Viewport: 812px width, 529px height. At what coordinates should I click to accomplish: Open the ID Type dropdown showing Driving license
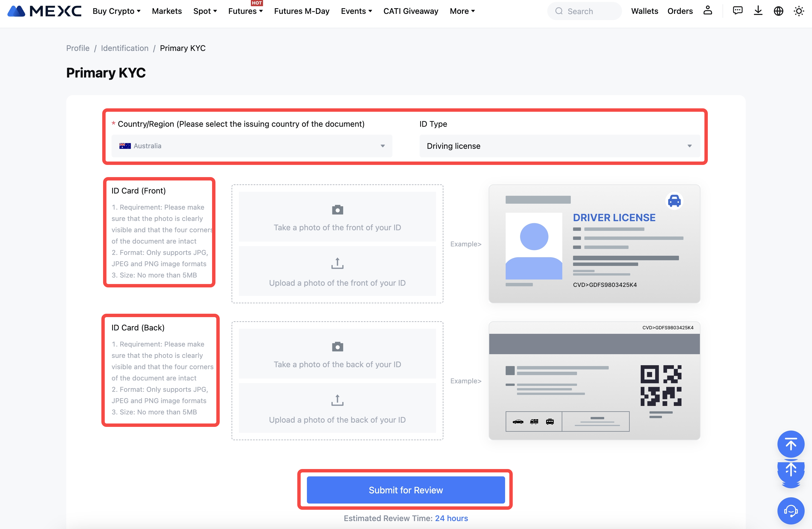560,146
